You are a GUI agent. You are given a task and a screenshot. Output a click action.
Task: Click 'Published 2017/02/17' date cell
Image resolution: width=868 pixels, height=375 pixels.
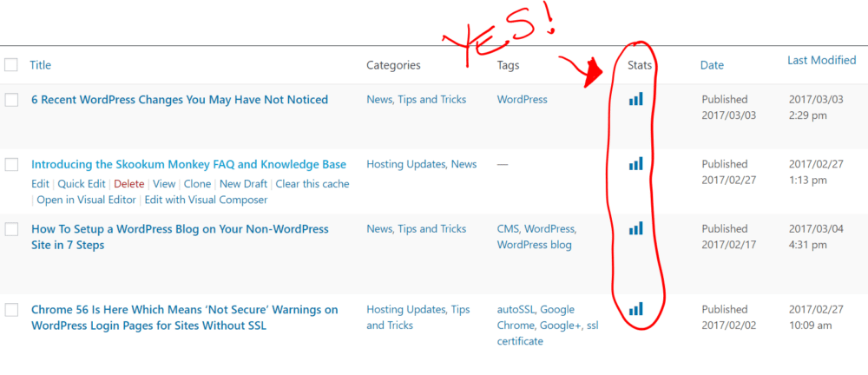pos(728,236)
